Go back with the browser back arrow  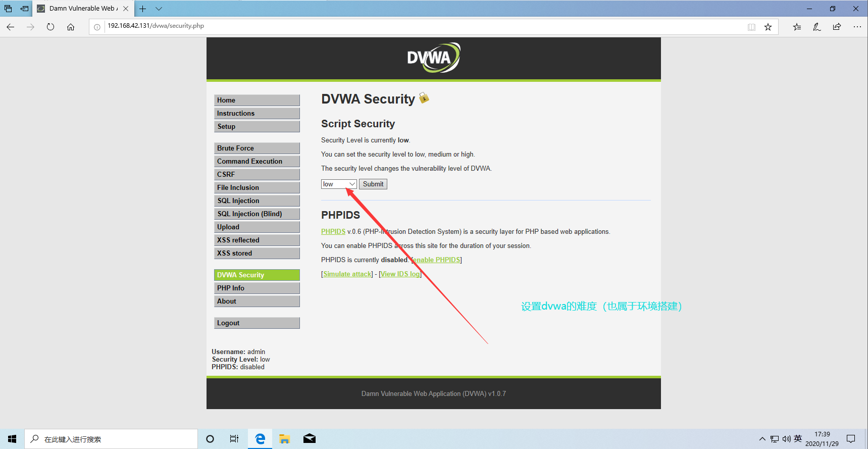tap(10, 27)
